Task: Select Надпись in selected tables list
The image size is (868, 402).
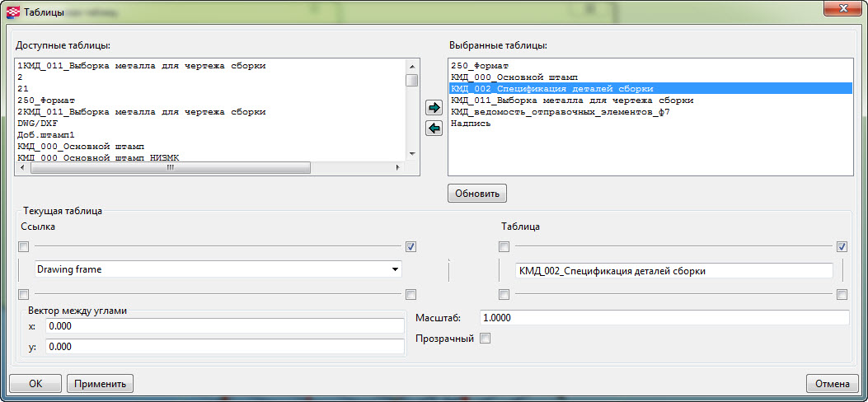Action: [x=471, y=123]
